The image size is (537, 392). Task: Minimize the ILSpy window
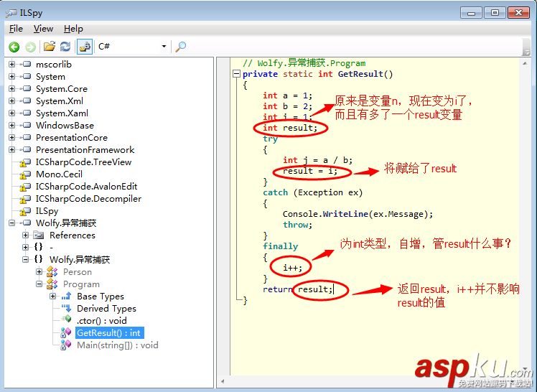(471, 13)
